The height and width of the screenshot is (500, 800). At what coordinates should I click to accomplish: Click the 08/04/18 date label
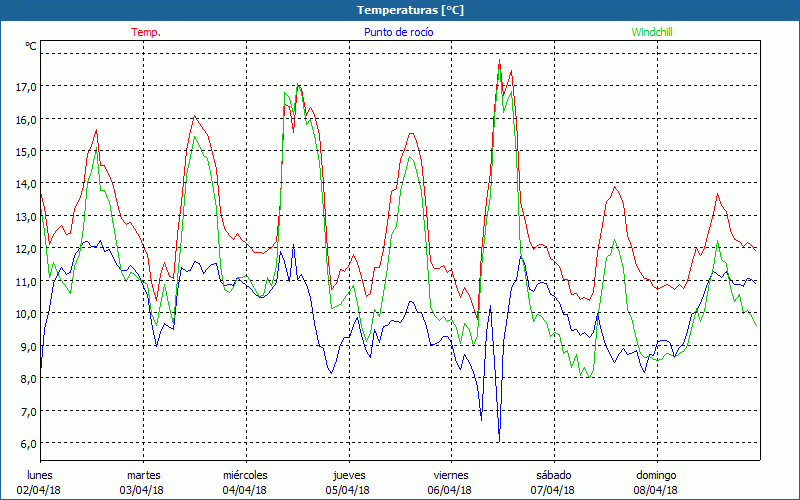pyautogui.click(x=656, y=490)
